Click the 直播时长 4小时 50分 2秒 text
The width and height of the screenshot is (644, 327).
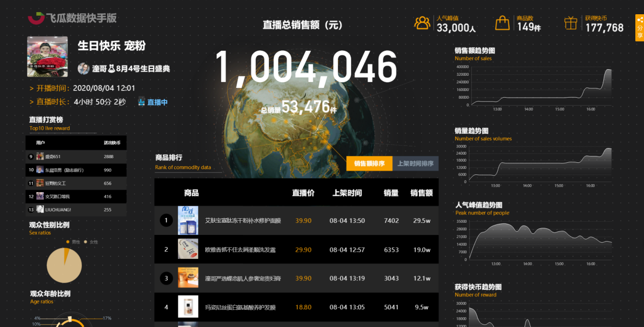click(78, 102)
